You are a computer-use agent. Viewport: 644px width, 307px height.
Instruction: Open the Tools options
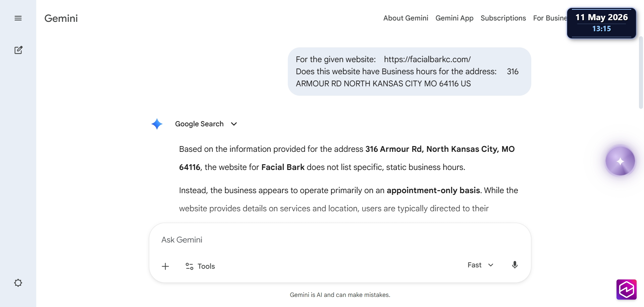[200, 266]
